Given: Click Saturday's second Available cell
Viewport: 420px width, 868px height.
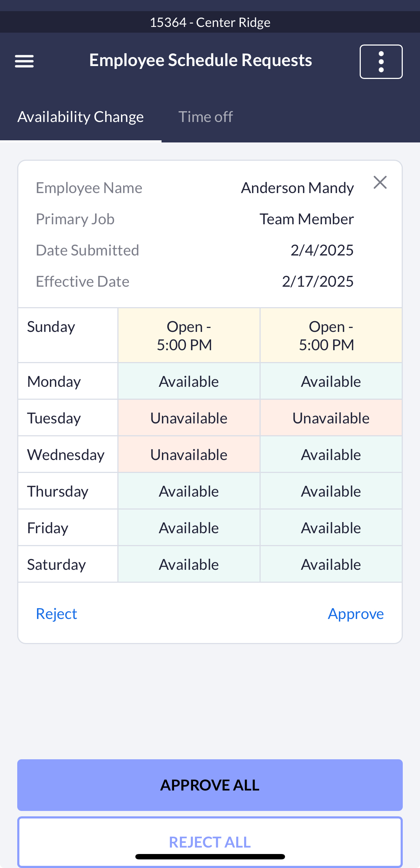Looking at the screenshot, I should (x=331, y=564).
